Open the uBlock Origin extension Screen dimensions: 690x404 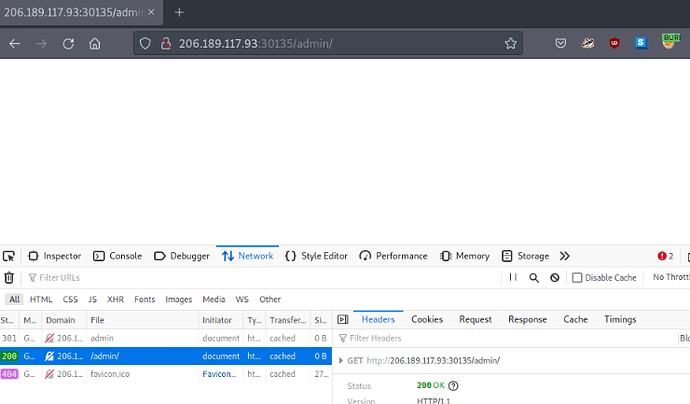click(614, 44)
